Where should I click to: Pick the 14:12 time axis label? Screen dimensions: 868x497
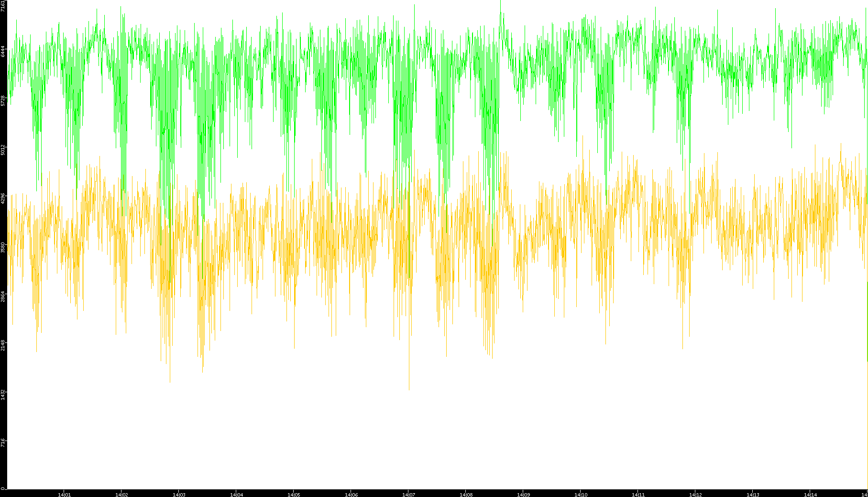pos(695,494)
